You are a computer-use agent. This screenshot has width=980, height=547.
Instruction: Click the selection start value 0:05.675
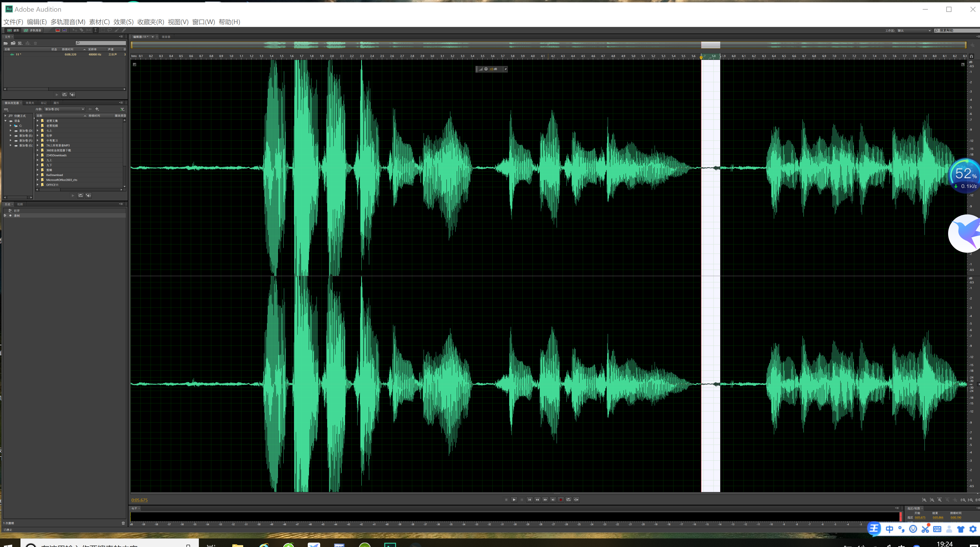(x=920, y=518)
